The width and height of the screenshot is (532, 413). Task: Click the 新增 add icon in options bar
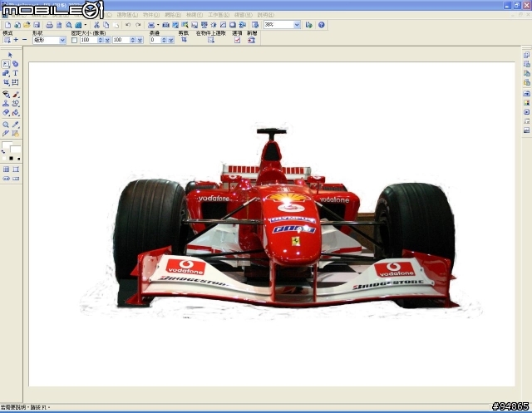pos(251,40)
